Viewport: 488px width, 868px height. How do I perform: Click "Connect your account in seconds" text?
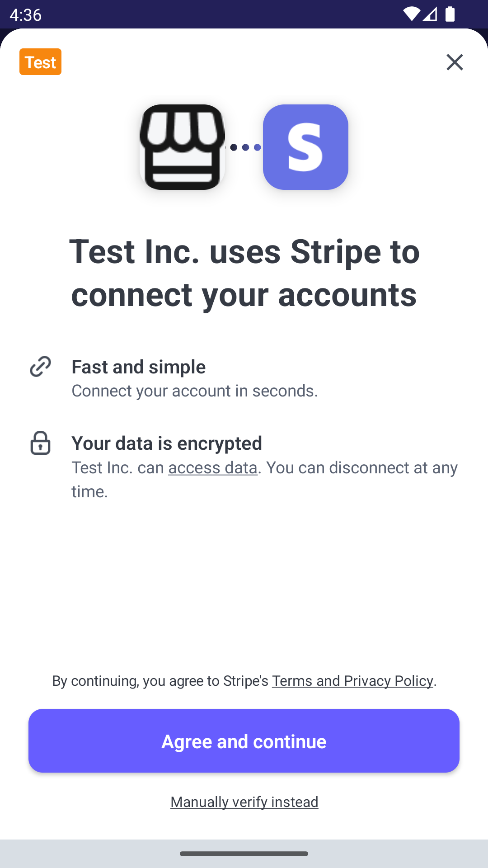pyautogui.click(x=195, y=391)
